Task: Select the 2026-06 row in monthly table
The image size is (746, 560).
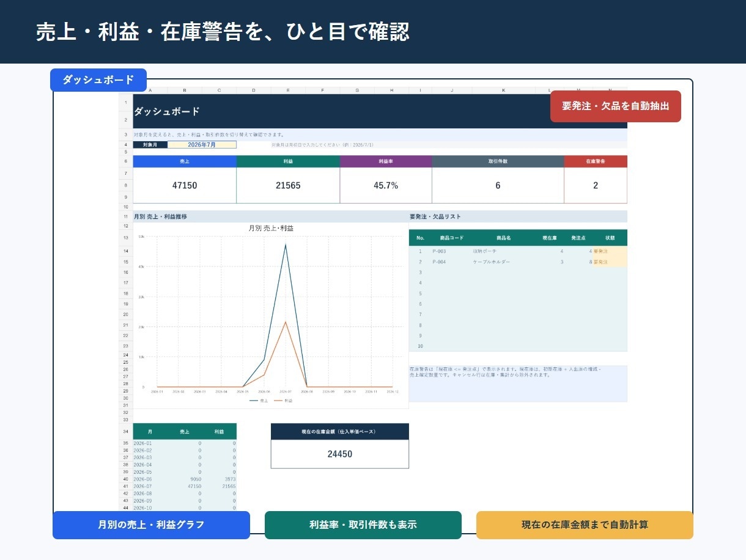Action: pyautogui.click(x=185, y=479)
